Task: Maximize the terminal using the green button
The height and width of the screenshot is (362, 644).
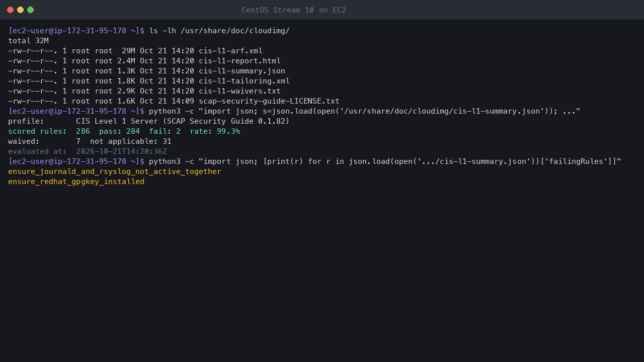Action: click(30, 10)
